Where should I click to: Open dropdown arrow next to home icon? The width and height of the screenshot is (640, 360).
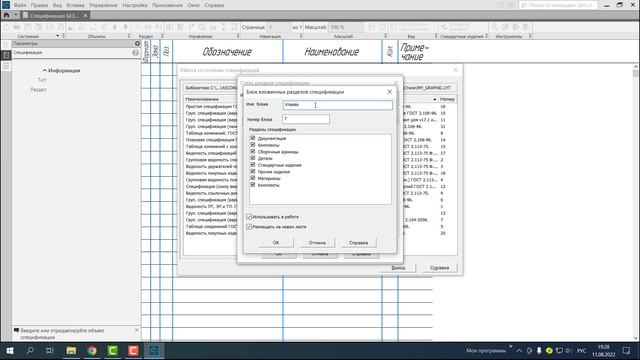tap(16, 16)
